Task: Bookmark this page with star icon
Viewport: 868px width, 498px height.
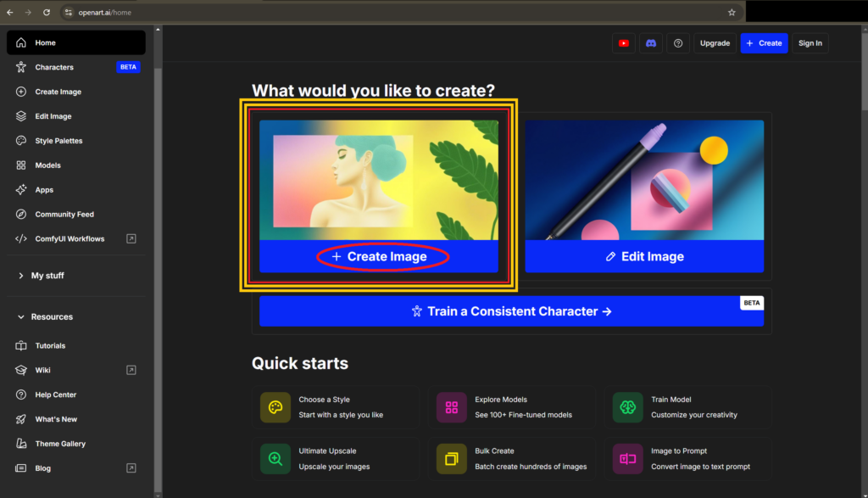Action: [732, 13]
